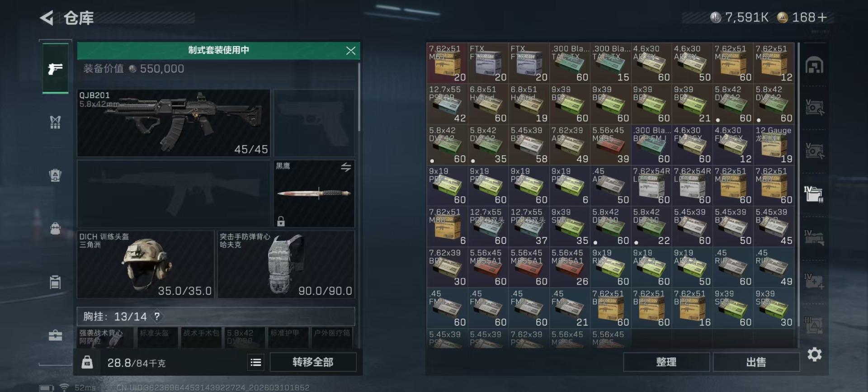Toggle the lock icon on knife slot
Screen dimensions: 868x392
[281, 221]
